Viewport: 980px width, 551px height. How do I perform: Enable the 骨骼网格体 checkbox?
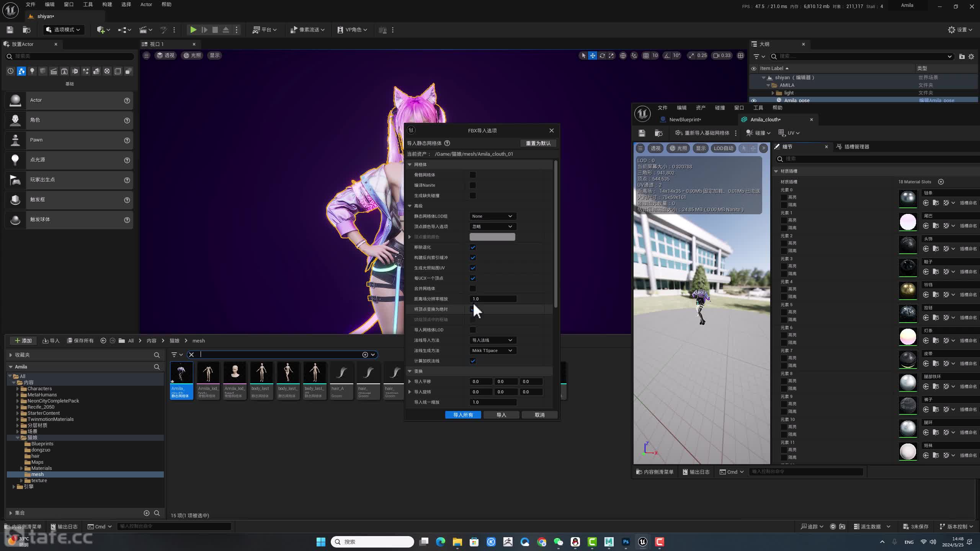coord(473,175)
